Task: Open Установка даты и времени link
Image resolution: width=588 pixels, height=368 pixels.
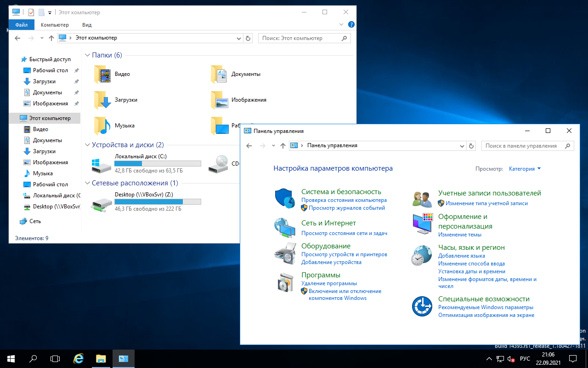Action: 472,271
